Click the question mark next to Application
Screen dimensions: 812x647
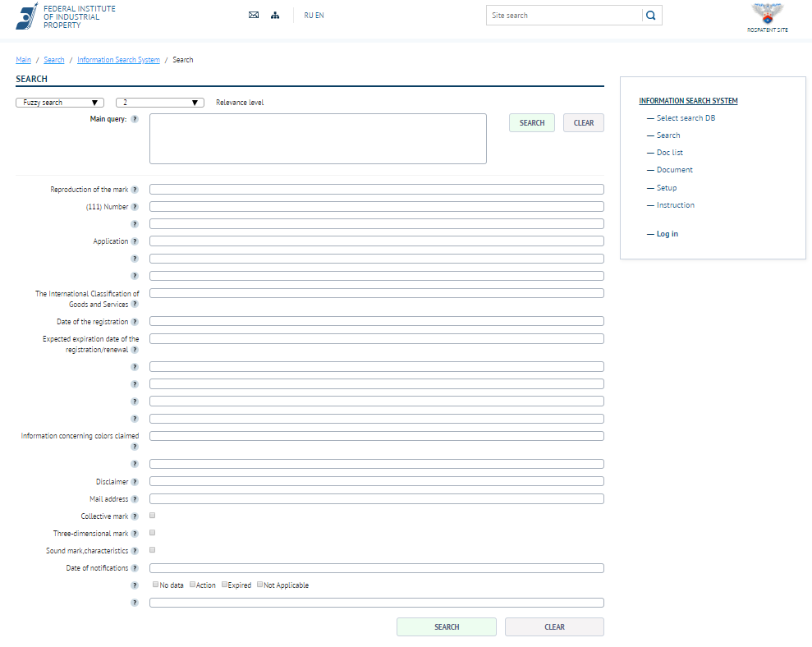(135, 241)
